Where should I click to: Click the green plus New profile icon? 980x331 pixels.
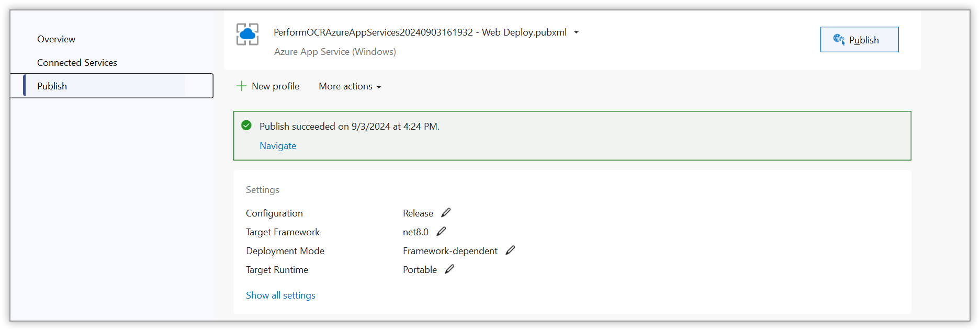click(241, 86)
